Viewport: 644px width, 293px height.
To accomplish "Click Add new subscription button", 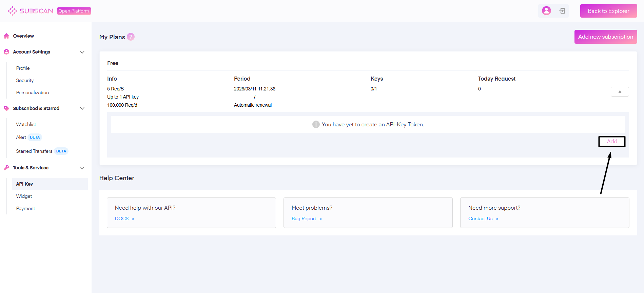I will pyautogui.click(x=605, y=37).
